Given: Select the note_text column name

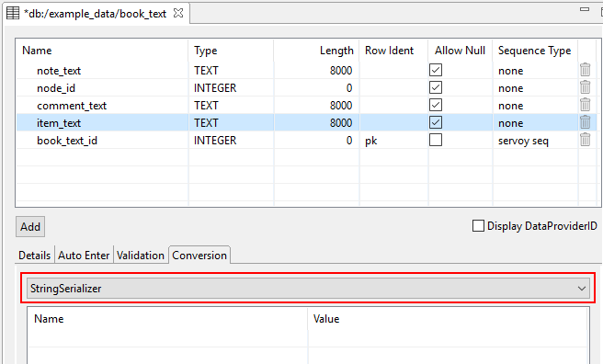Looking at the screenshot, I should (59, 71).
